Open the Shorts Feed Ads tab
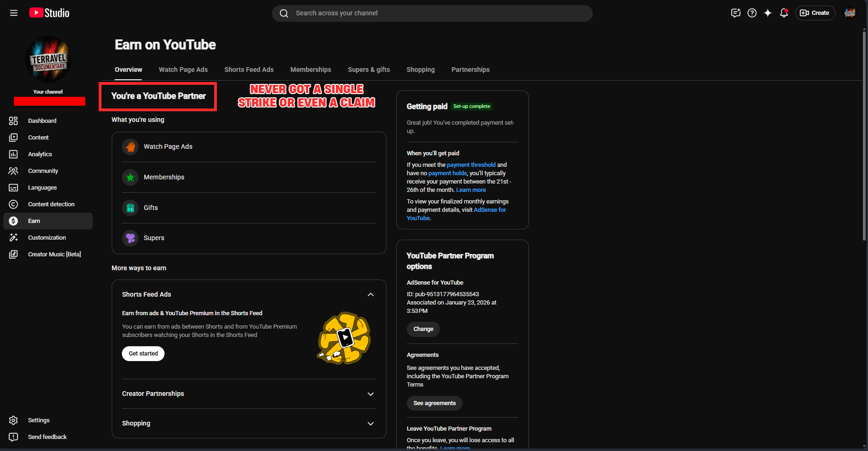 coord(249,70)
